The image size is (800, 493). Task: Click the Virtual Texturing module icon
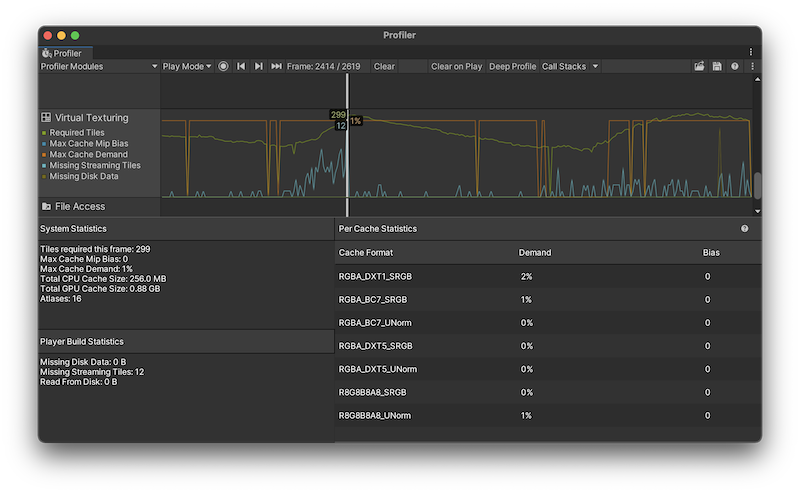[46, 117]
